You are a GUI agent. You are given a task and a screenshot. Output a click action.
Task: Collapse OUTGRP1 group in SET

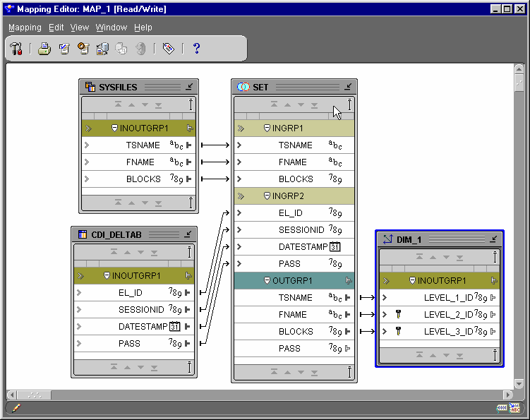pos(267,280)
